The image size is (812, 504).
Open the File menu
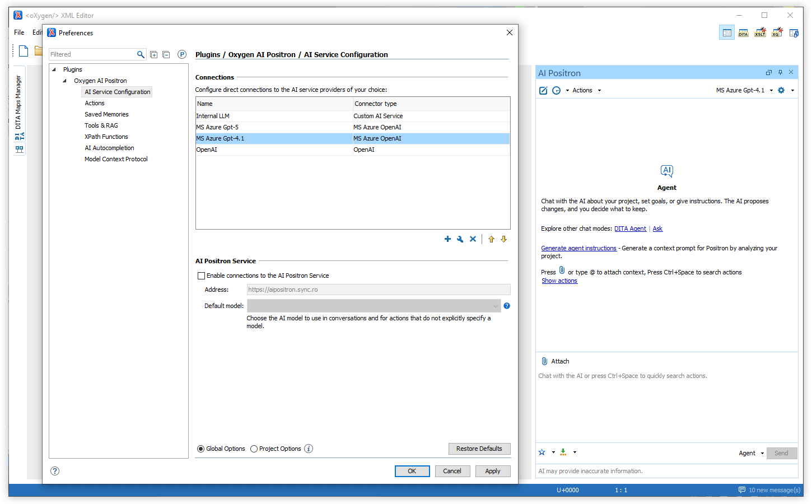[19, 32]
